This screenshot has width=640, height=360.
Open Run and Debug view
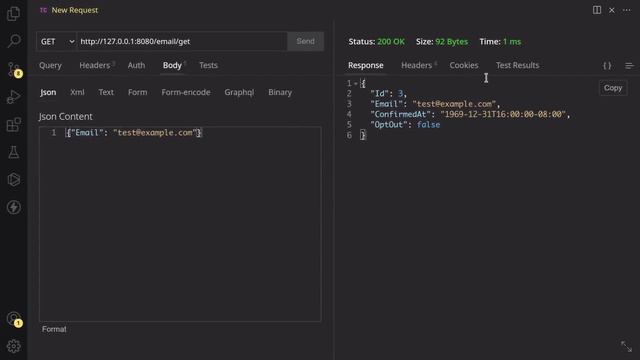[13, 97]
